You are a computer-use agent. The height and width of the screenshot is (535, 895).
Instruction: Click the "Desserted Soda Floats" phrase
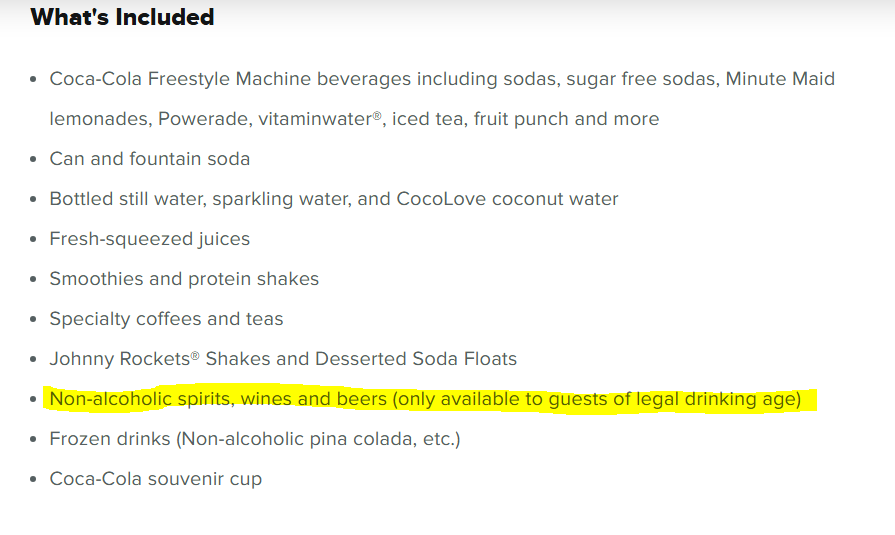[416, 359]
